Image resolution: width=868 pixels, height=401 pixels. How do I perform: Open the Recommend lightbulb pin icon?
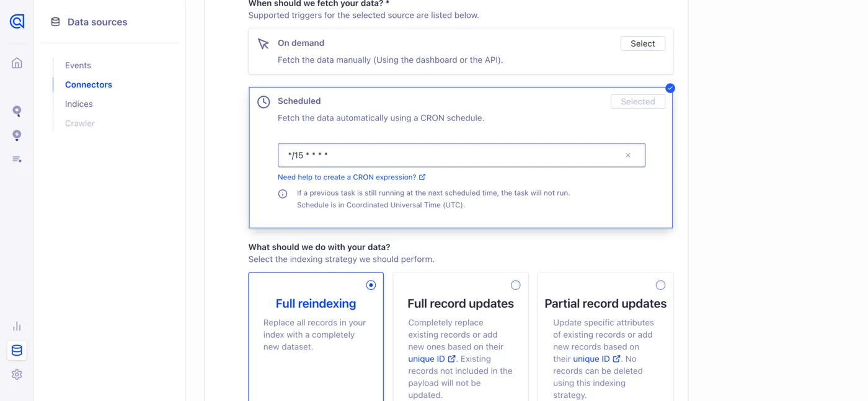click(x=17, y=135)
